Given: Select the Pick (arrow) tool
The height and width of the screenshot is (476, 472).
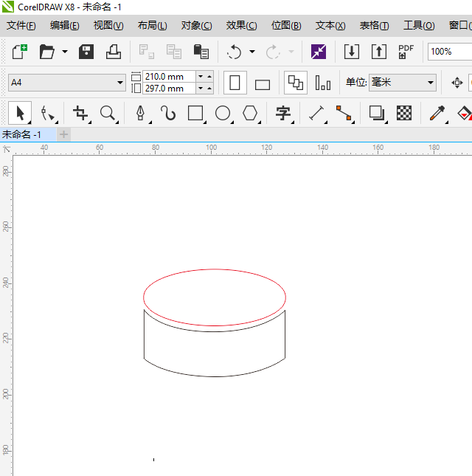Looking at the screenshot, I should 20,113.
